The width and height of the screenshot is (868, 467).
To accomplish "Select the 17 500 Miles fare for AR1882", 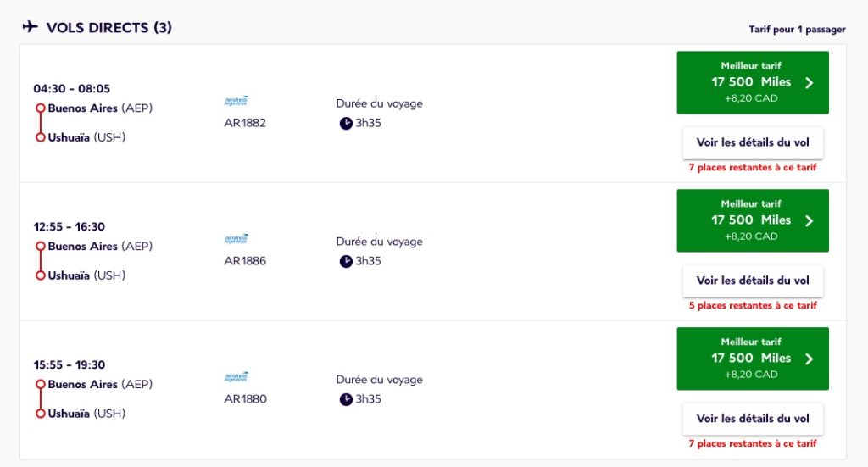I will pyautogui.click(x=751, y=82).
